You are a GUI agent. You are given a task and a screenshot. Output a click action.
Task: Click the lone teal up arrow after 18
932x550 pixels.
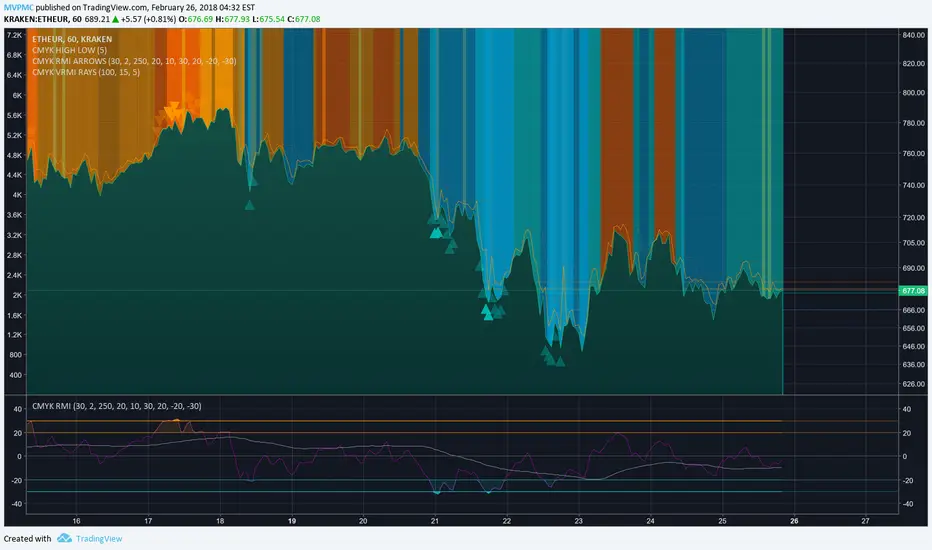click(x=250, y=204)
